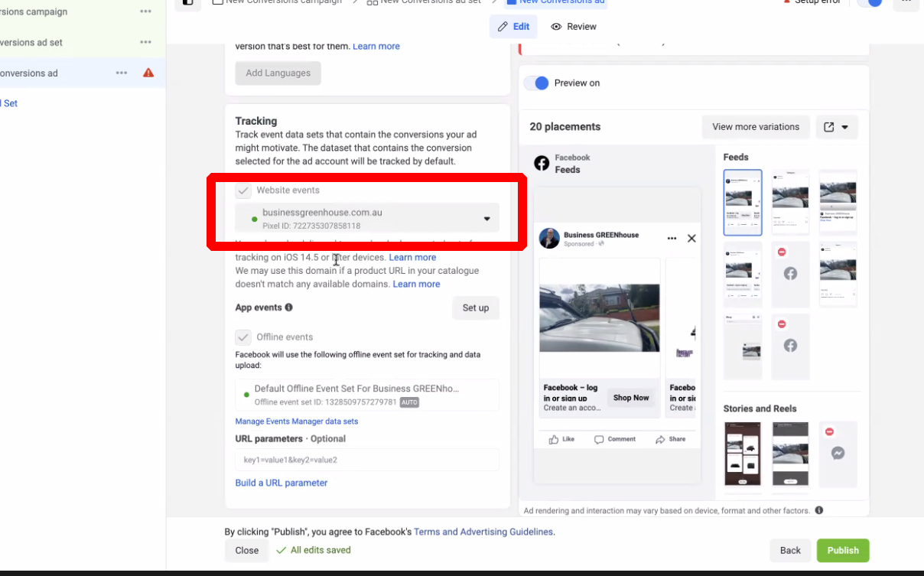
Task: Click the ad preview three-dot options icon
Action: tap(672, 239)
